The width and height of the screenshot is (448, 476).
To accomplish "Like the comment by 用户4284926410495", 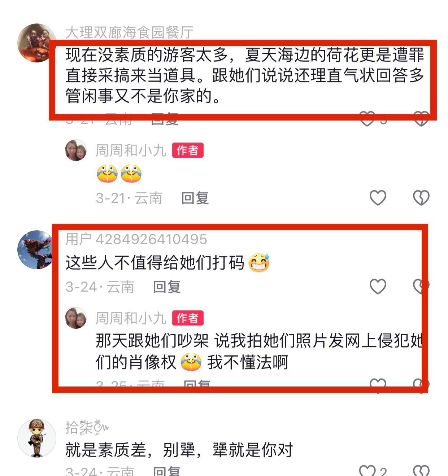I will (378, 287).
